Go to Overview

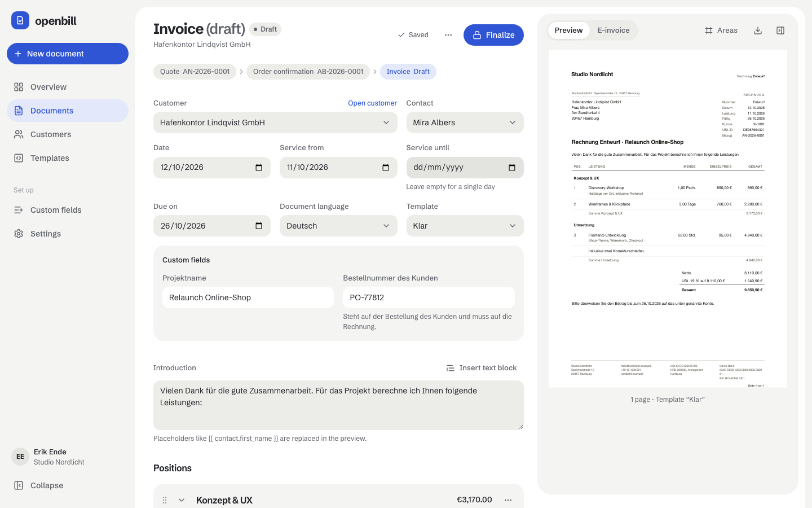click(68, 87)
